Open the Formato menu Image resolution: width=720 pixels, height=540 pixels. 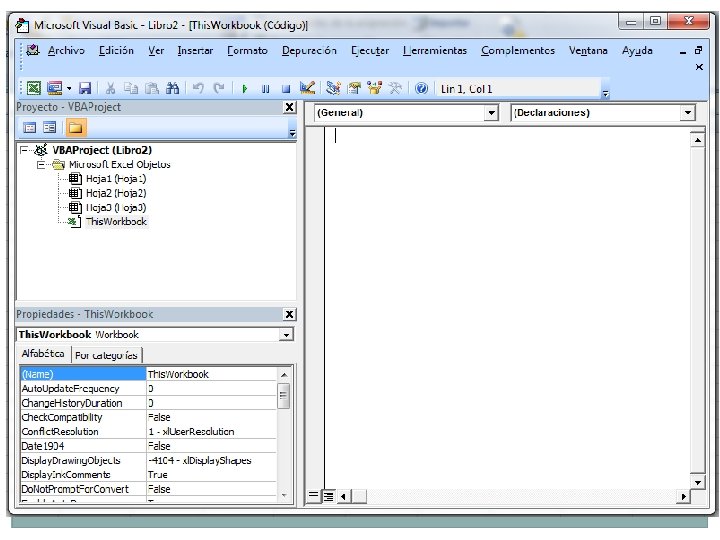coord(247,51)
